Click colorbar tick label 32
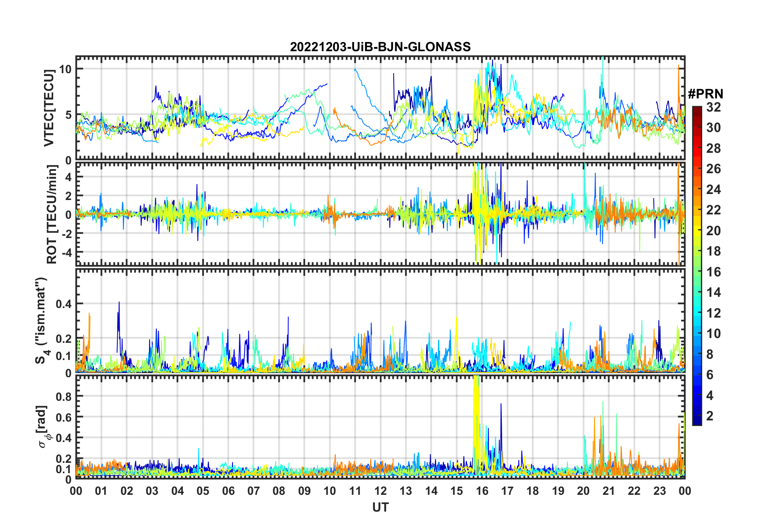Viewport: 761px width, 532px height. (713, 107)
